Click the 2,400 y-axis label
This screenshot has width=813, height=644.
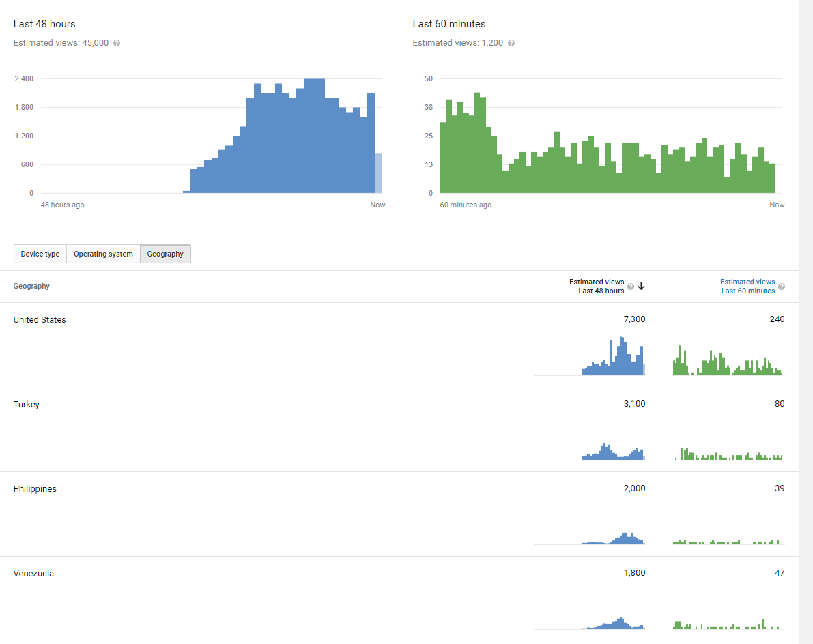(24, 78)
